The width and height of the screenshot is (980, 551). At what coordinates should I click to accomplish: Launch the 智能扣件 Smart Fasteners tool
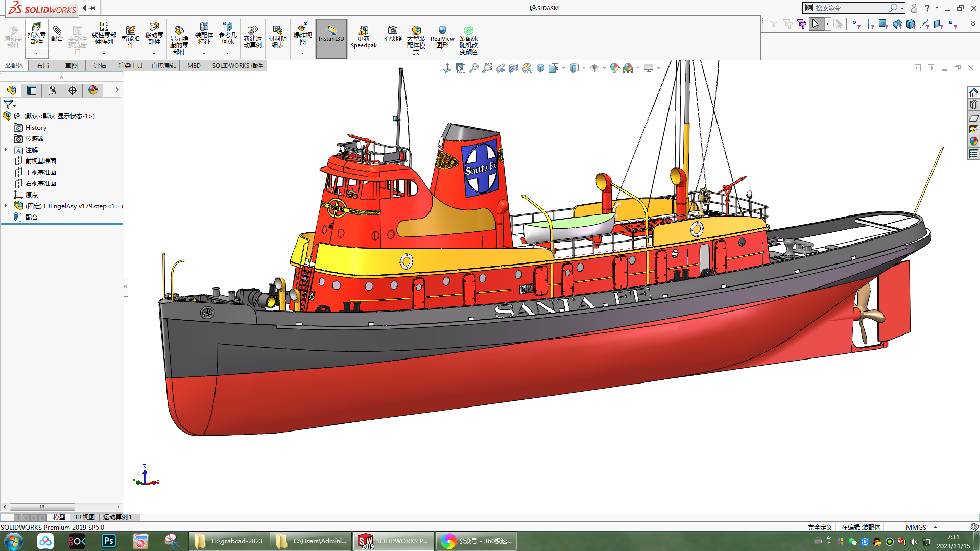[x=131, y=36]
